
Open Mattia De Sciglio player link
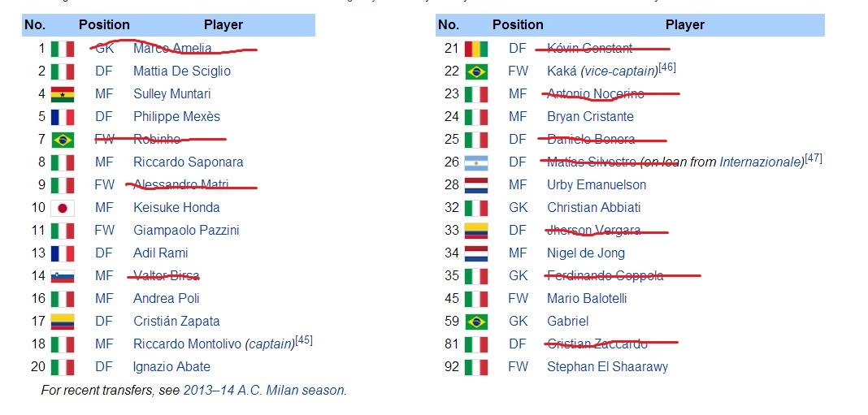(x=181, y=71)
